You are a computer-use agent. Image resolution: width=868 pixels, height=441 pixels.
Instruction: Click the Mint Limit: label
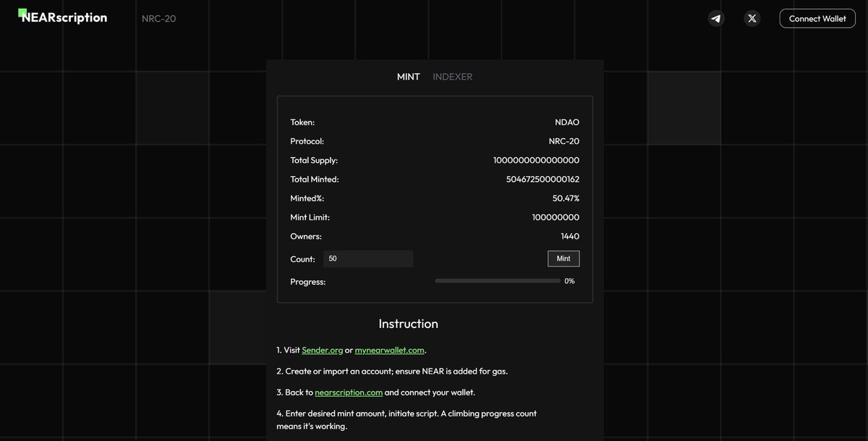[x=310, y=217]
